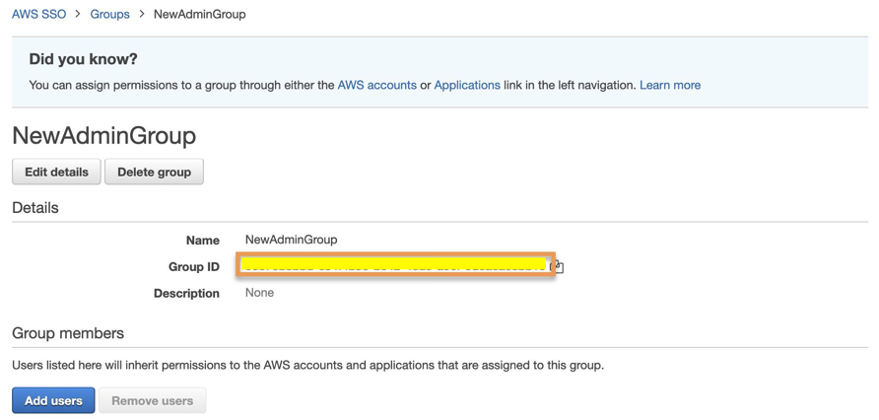
Task: Go to Groups in the breadcrumb
Action: (110, 14)
